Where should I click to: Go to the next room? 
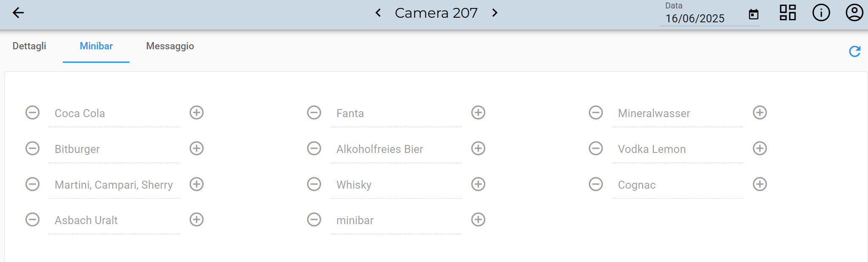coord(495,13)
